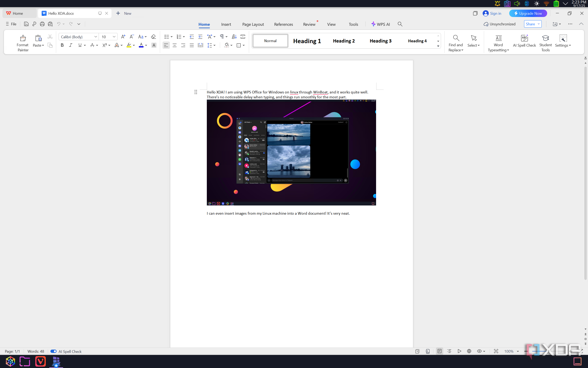Click the inserted screenshot image in document
The height and width of the screenshot is (368, 588).
[291, 152]
